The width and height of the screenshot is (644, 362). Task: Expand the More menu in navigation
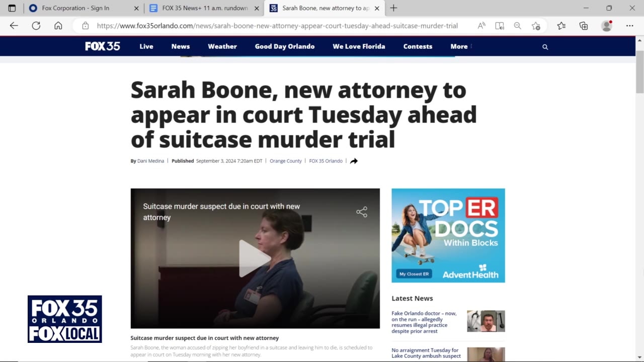(x=461, y=46)
